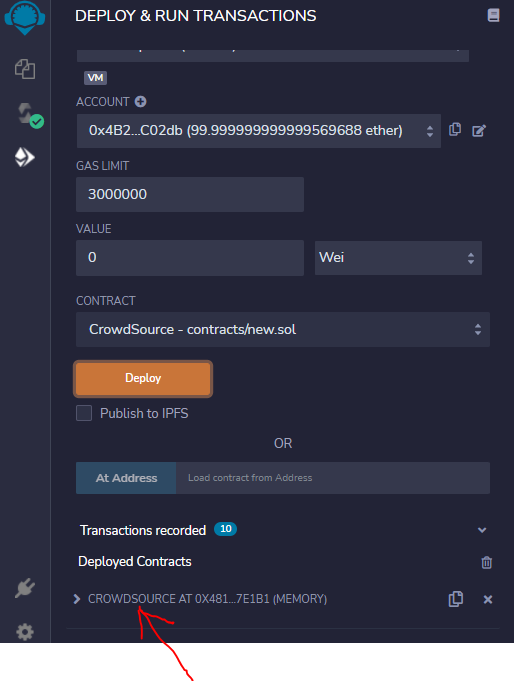The height and width of the screenshot is (681, 514).
Task: Click the CROWDSOURCE AT 0X481...7E1B1 (MEMORY) label
Action: (x=207, y=599)
